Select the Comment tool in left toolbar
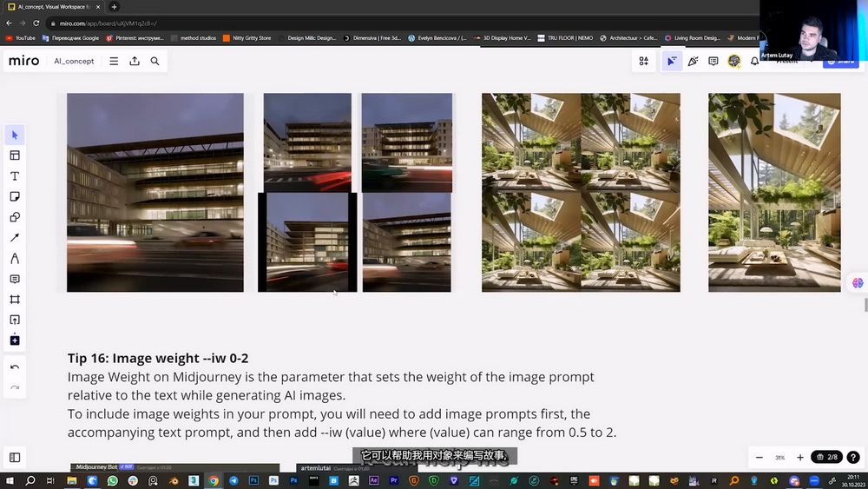 click(15, 279)
